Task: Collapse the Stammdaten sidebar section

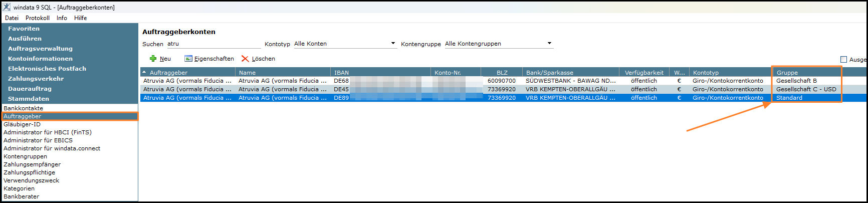Action: (70, 99)
